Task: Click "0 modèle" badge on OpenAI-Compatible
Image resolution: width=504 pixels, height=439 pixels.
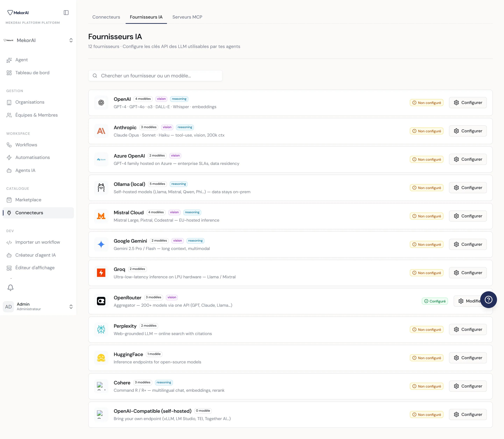Action: (203, 411)
